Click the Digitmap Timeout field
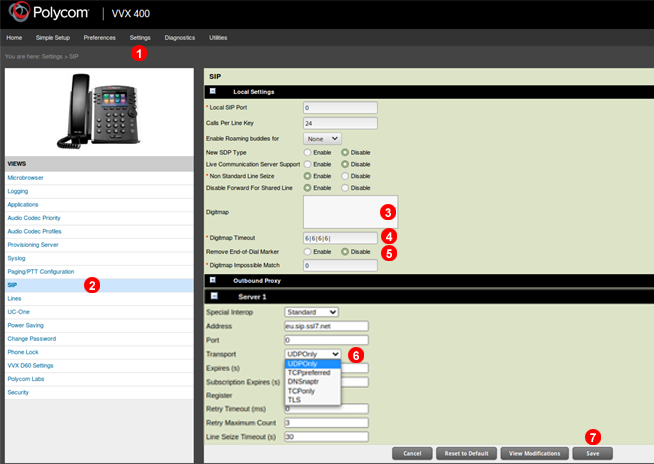 340,238
